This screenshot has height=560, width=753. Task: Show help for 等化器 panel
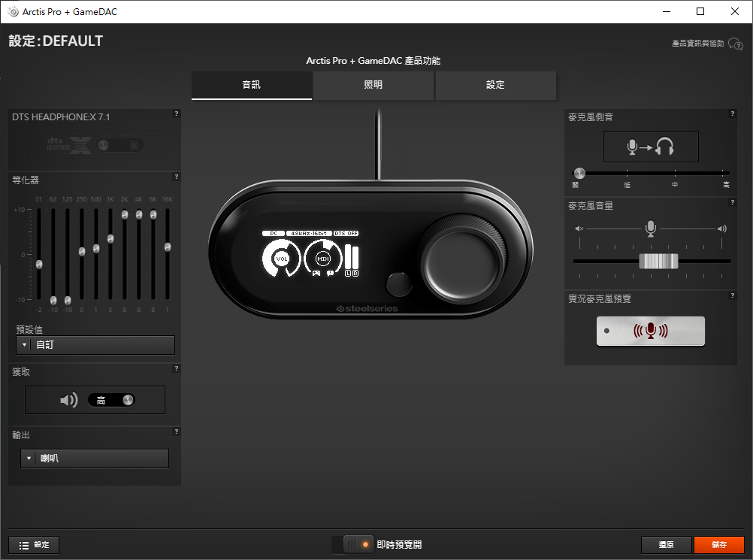[x=177, y=177]
